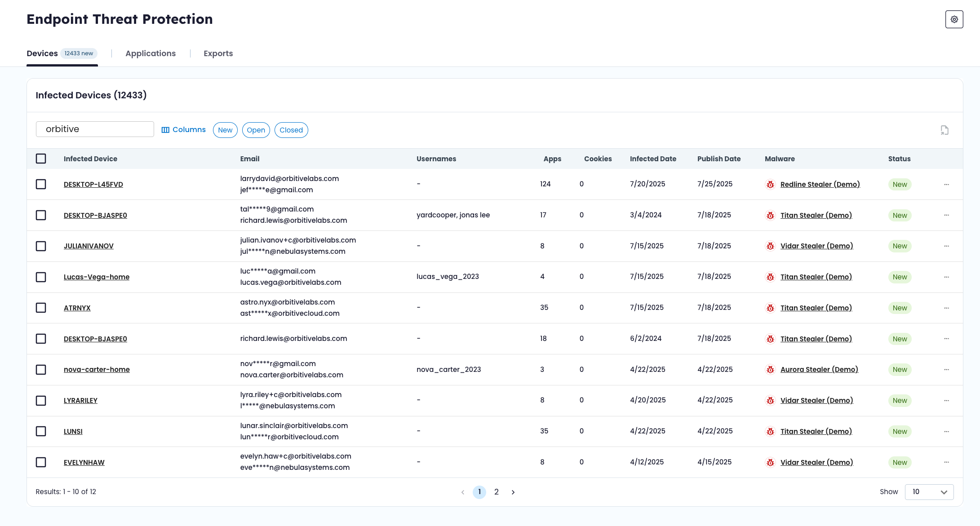Image resolution: width=980 pixels, height=526 pixels.
Task: Open three-dot menu for EVELYNHAW row
Action: [x=946, y=462]
